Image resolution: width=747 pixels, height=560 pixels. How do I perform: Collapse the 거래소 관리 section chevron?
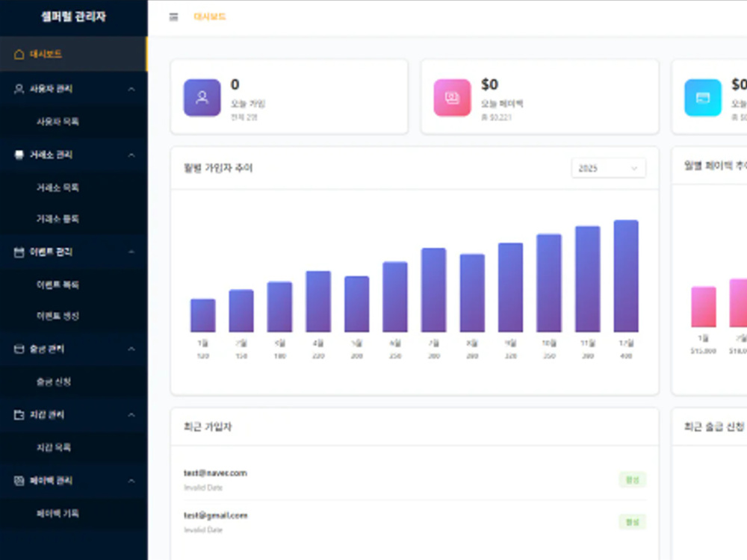tap(131, 155)
